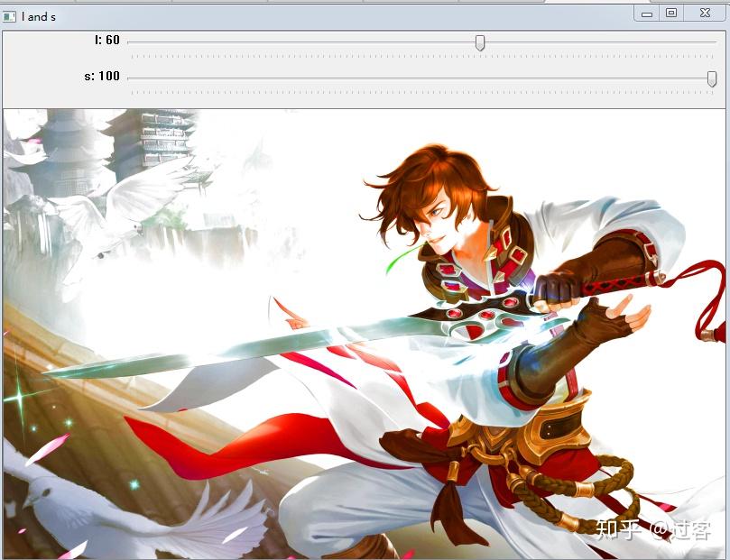Click the s slider thumb at 100

pyautogui.click(x=711, y=78)
